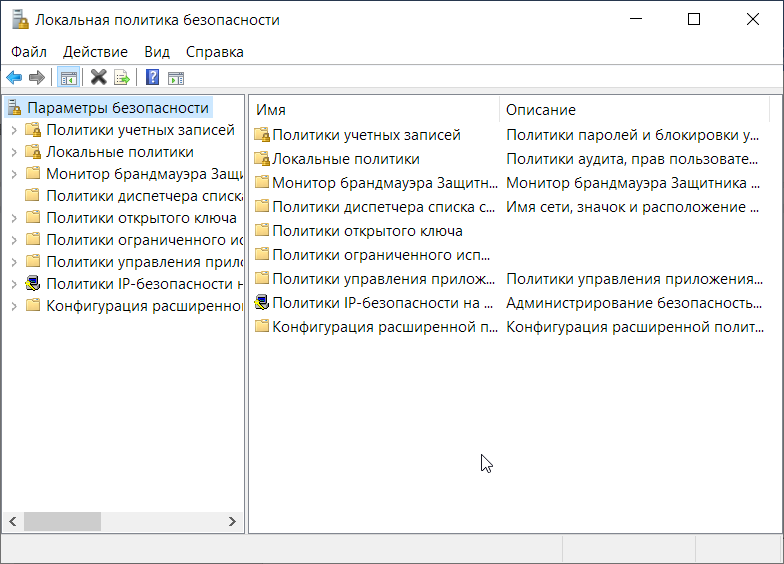Expand Политики учетных записей tree node

pos(14,130)
